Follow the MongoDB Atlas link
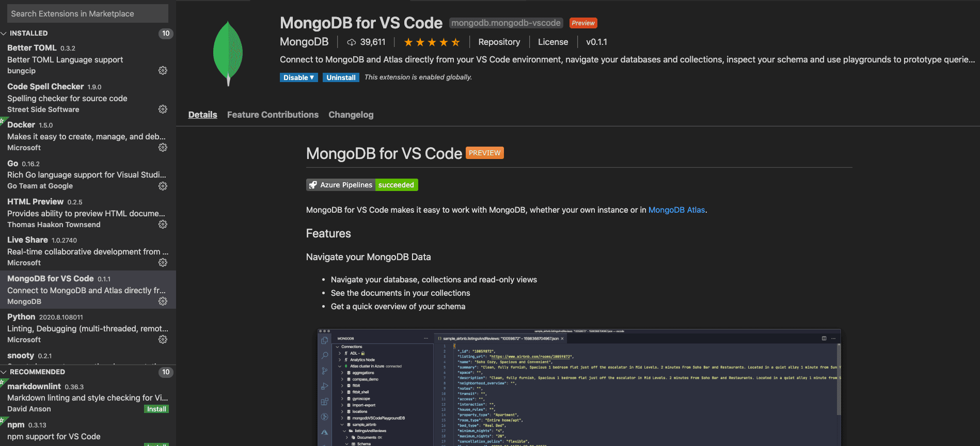The width and height of the screenshot is (980, 446). tap(676, 210)
